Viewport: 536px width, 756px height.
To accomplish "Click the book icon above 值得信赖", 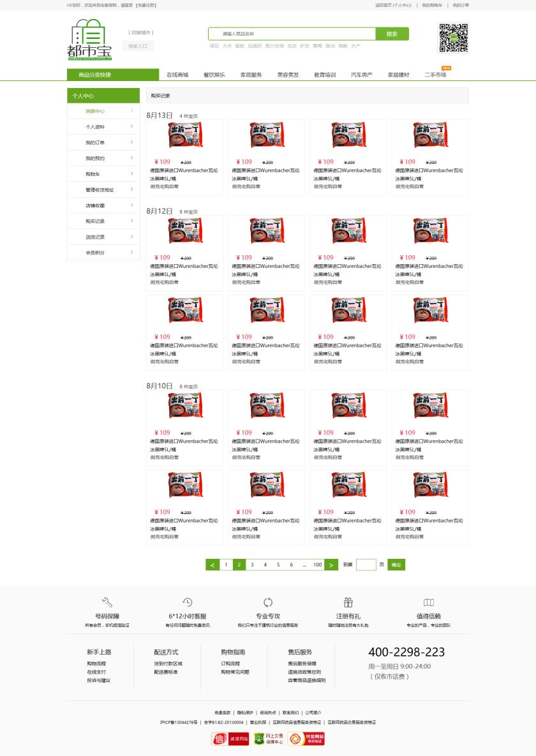I will pos(428,602).
